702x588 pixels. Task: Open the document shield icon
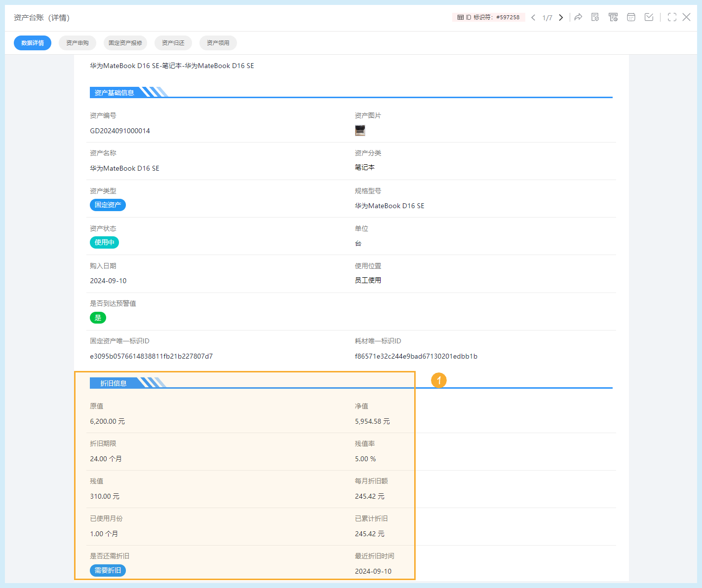(x=595, y=17)
